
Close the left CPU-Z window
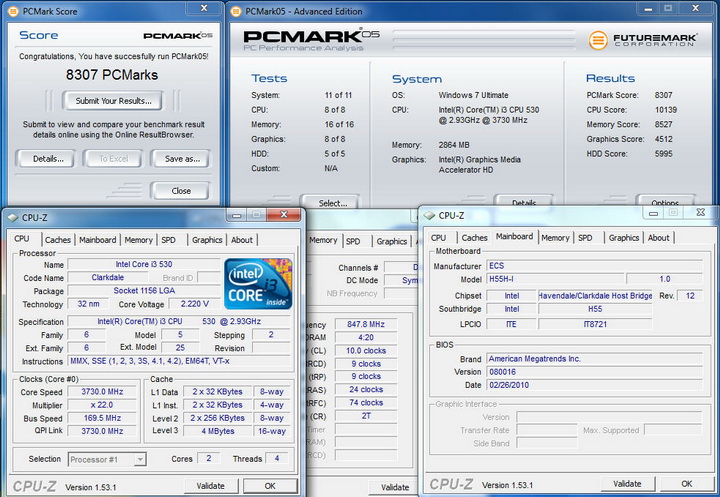284,215
